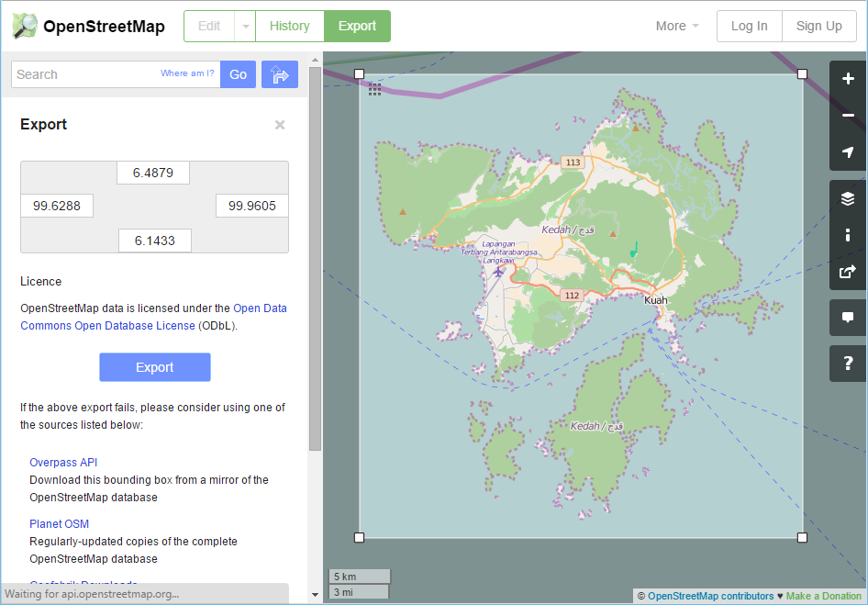The width and height of the screenshot is (868, 605).
Task: Click the Export panel heading
Action: coord(44,124)
